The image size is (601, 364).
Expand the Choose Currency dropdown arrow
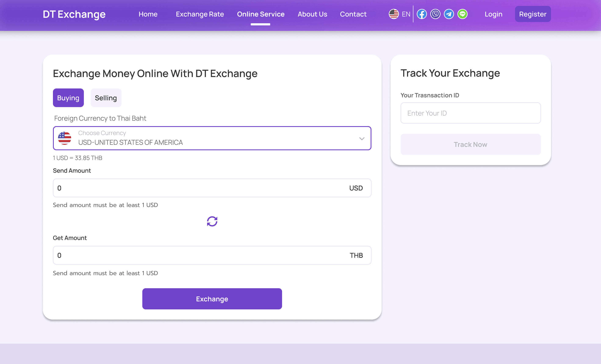tap(362, 138)
